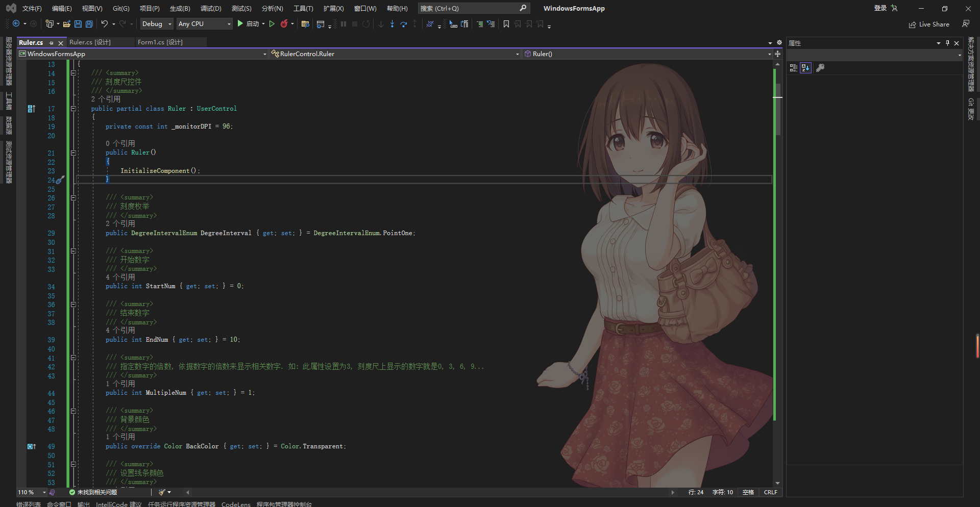Click the comment selected lines icon
The height and width of the screenshot is (507, 980).
(x=480, y=24)
